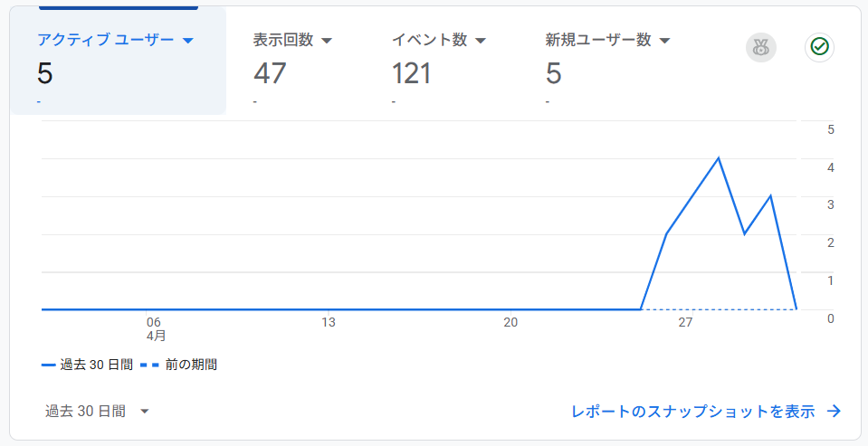The image size is (868, 446).
Task: Open the 新規ユーザー数 metric dropdown arrow
Action: [x=665, y=41]
